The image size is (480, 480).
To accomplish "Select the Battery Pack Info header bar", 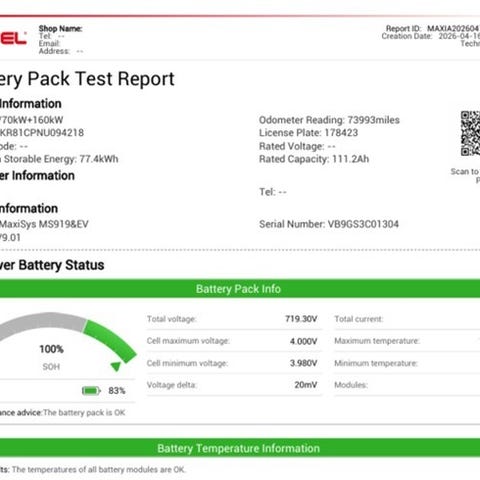I will pos(240,289).
